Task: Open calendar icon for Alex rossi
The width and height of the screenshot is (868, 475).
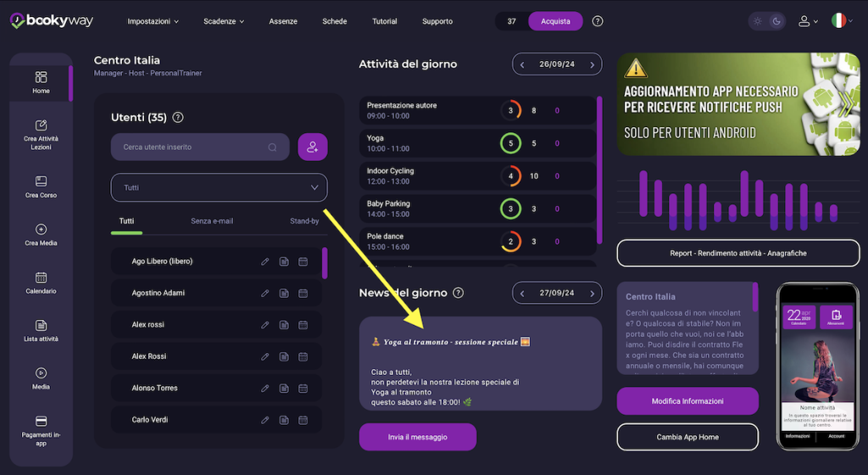Action: click(x=303, y=325)
